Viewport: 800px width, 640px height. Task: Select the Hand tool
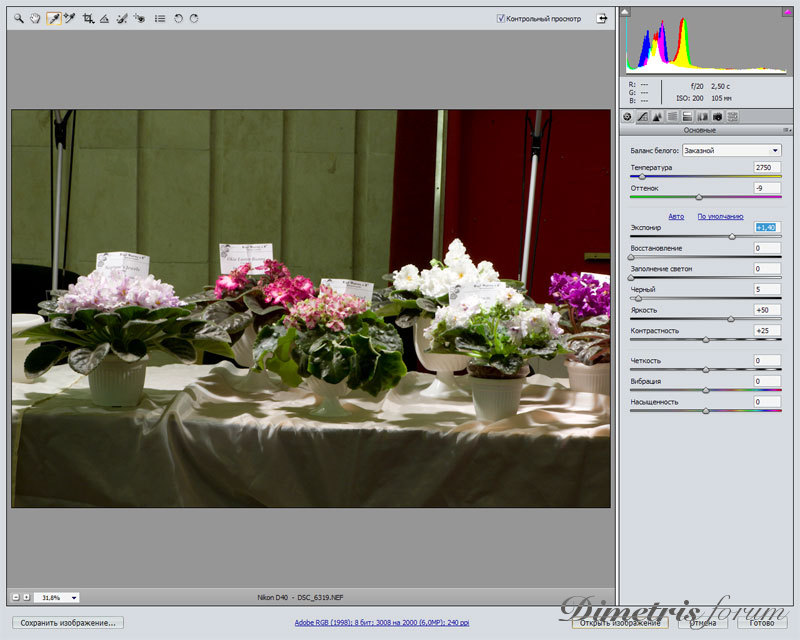coord(35,18)
